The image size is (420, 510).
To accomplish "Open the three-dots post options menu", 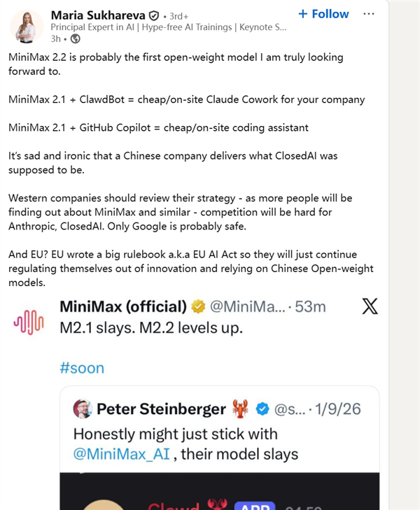I will pyautogui.click(x=370, y=14).
